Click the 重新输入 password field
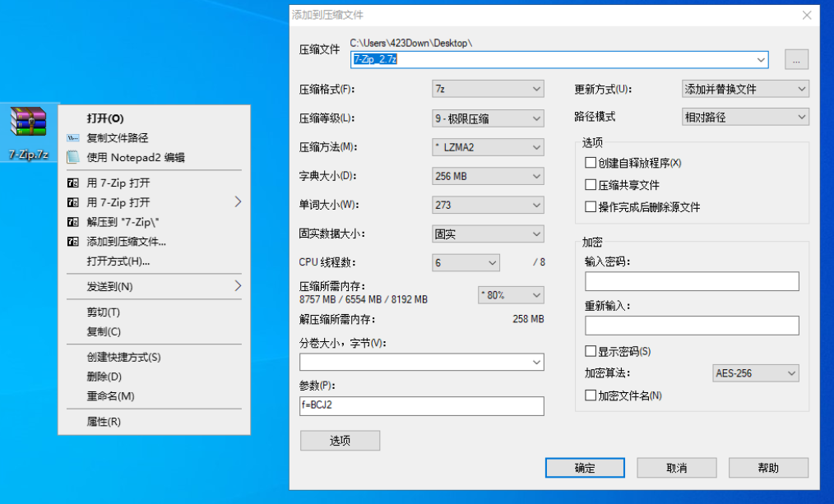This screenshot has height=504, width=834. (x=692, y=326)
